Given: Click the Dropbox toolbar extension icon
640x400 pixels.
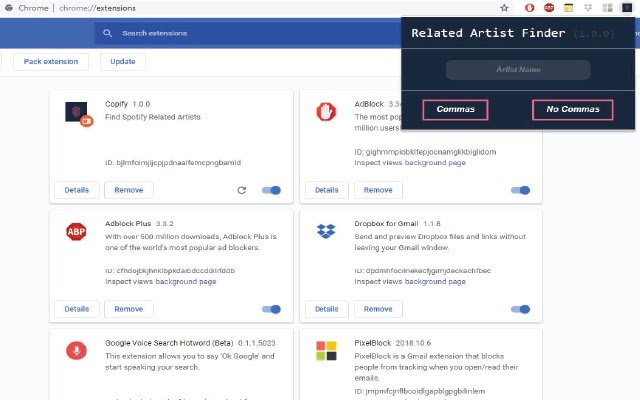Looking at the screenshot, I should (588, 8).
